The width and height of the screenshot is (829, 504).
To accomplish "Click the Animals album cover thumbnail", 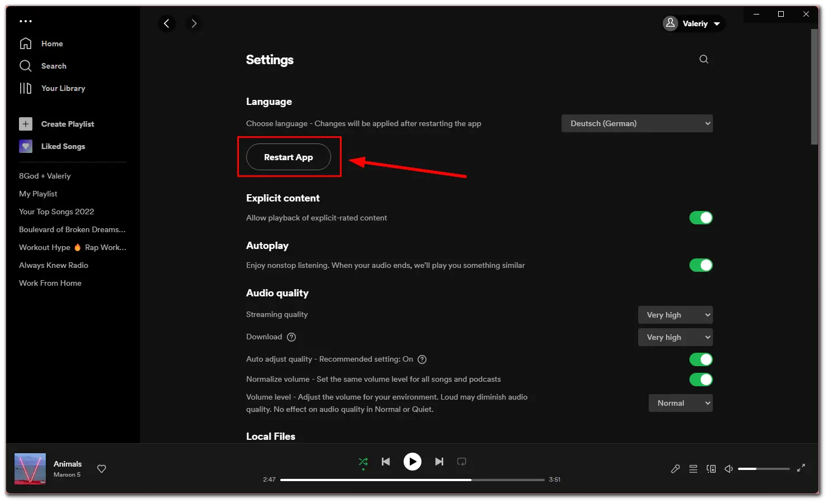I will (x=30, y=469).
